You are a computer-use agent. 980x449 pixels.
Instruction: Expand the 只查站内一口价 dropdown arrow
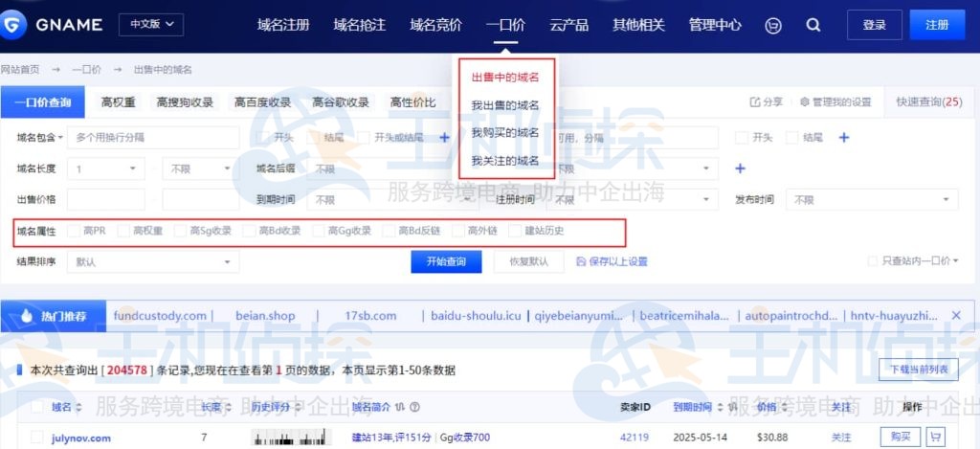pyautogui.click(x=956, y=261)
